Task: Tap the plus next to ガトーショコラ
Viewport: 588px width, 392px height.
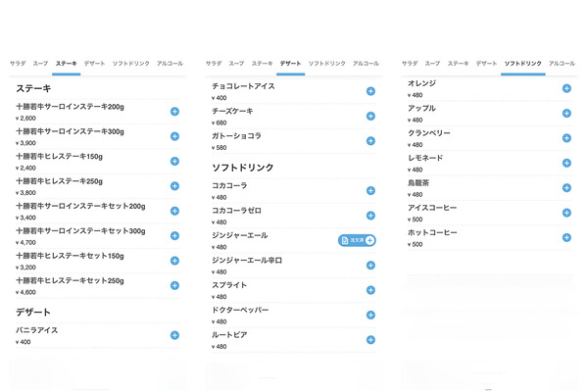Action: pyautogui.click(x=370, y=141)
